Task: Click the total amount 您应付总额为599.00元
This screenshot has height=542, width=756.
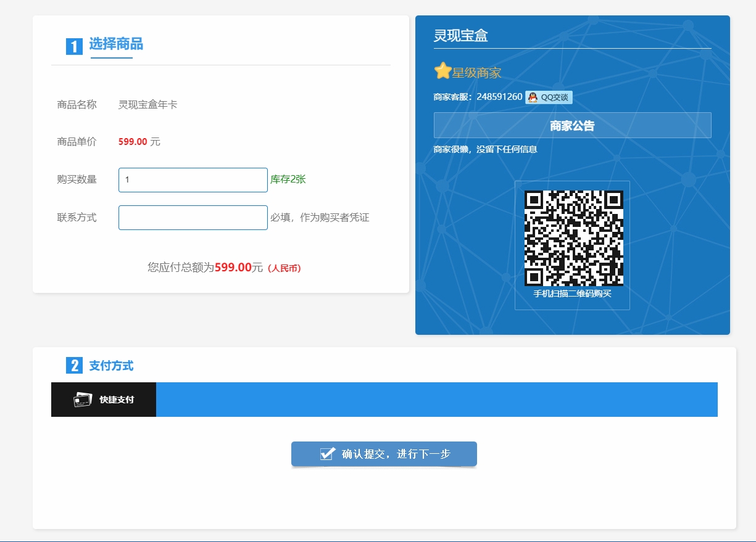Action: (206, 267)
